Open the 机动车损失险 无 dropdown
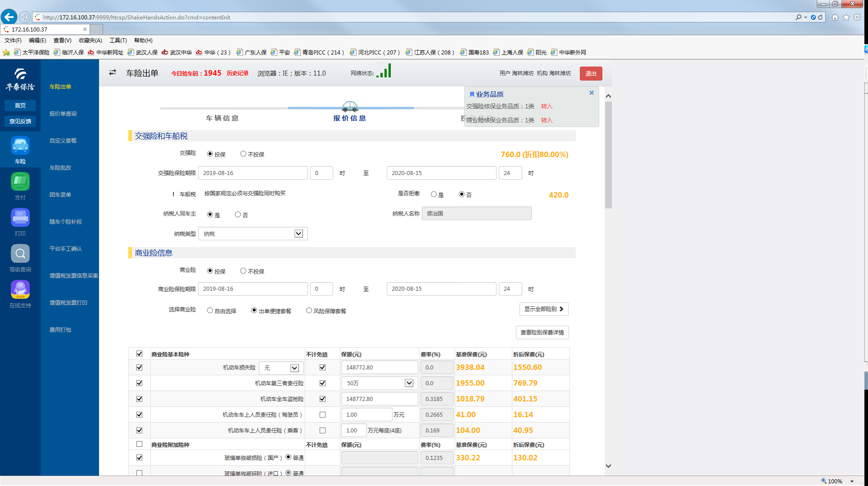 (x=294, y=368)
